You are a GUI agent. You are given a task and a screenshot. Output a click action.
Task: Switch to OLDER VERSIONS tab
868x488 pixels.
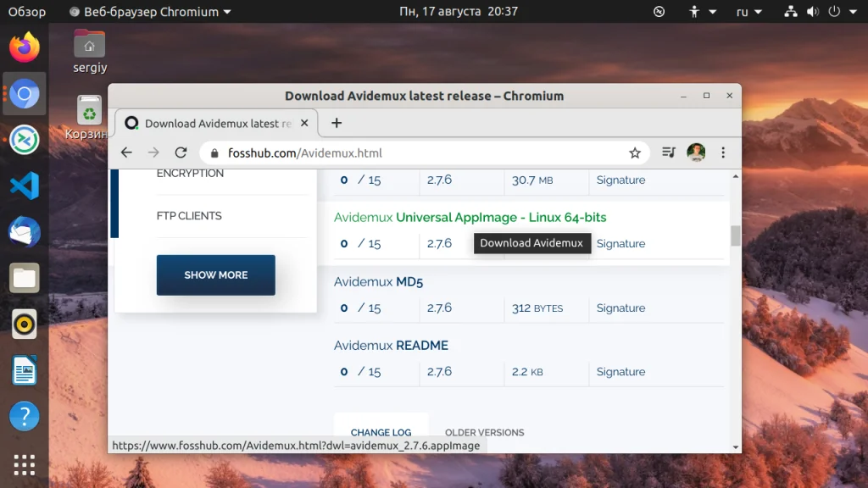[x=484, y=433]
